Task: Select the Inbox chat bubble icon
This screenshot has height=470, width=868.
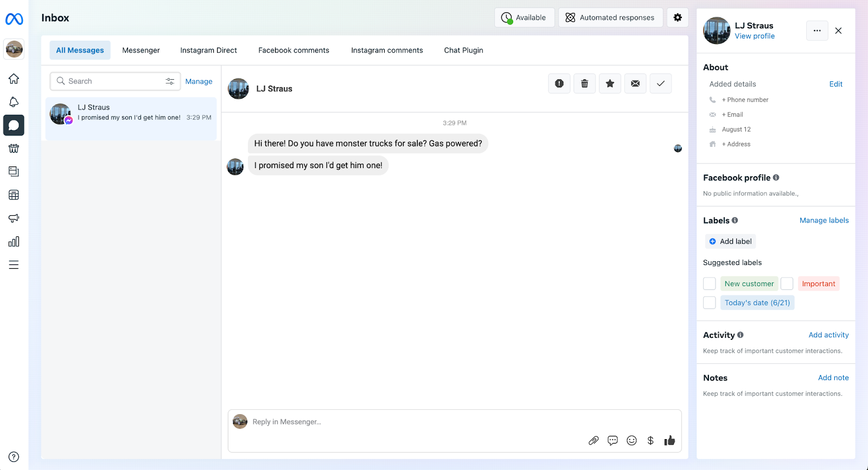Action: [x=14, y=125]
